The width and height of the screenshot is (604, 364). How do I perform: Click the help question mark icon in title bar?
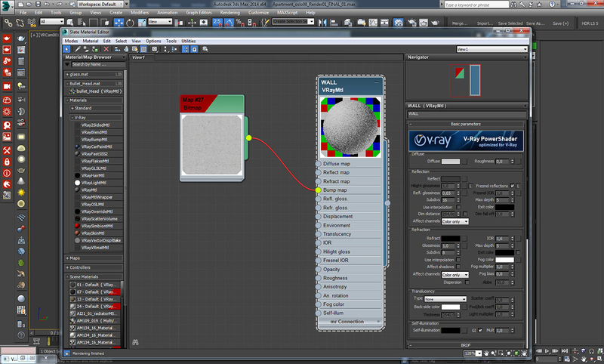[552, 5]
